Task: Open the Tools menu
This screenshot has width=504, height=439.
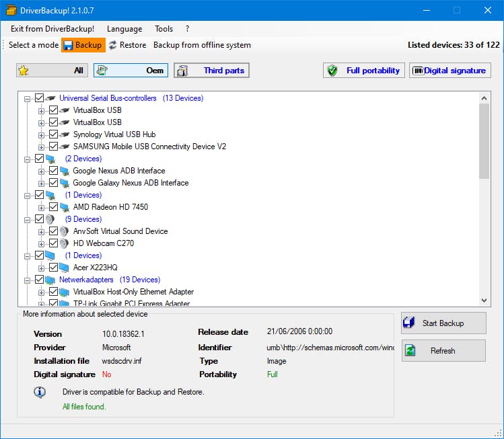Action: point(164,29)
